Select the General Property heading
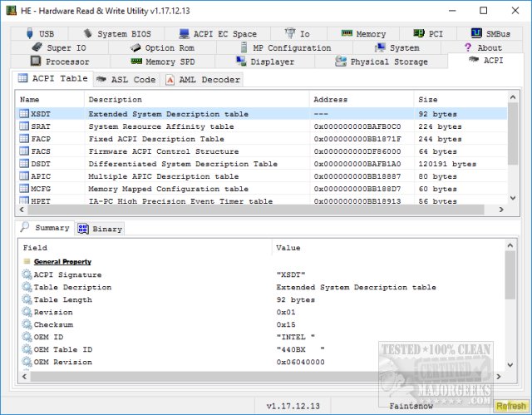Viewport: 532px width, 415px height. click(63, 262)
